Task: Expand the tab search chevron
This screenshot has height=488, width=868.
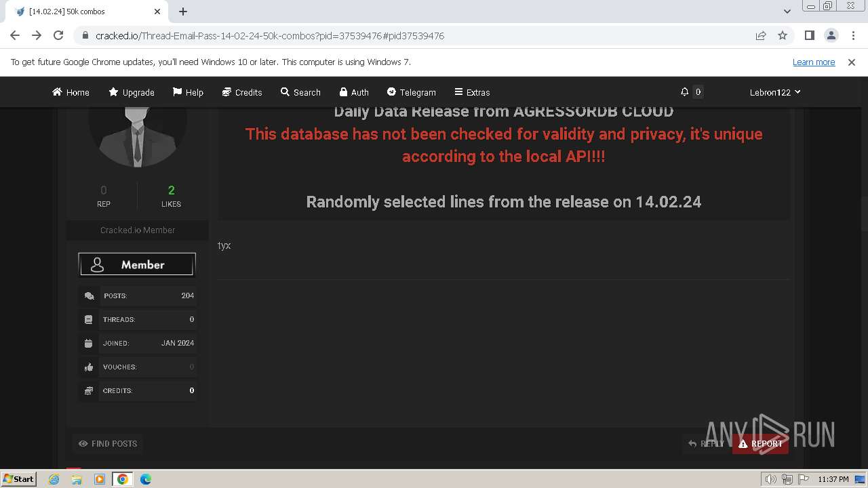Action: [787, 12]
